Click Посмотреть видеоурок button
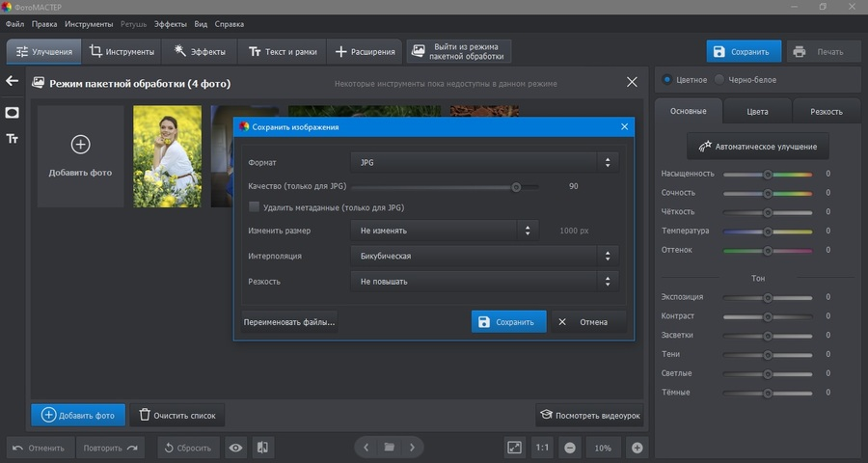 pos(589,415)
